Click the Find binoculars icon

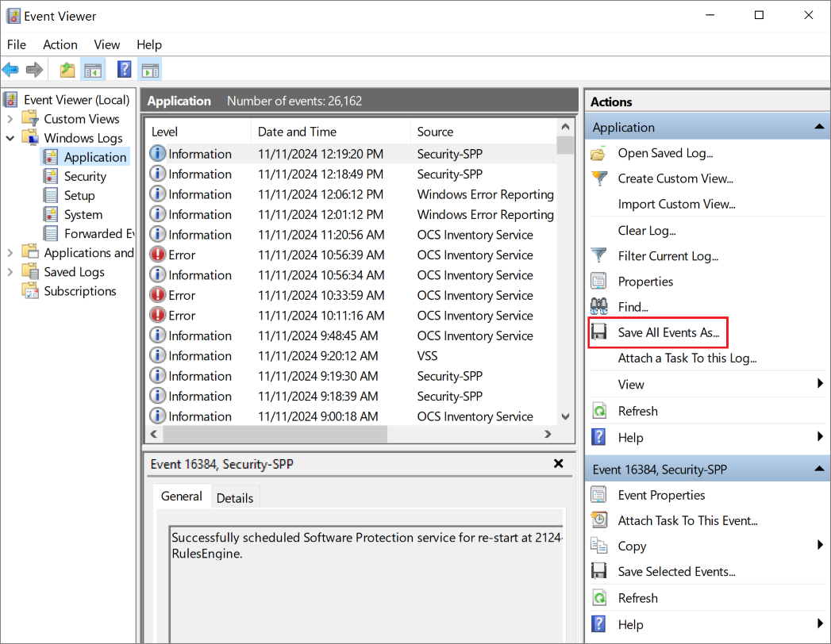pos(599,307)
